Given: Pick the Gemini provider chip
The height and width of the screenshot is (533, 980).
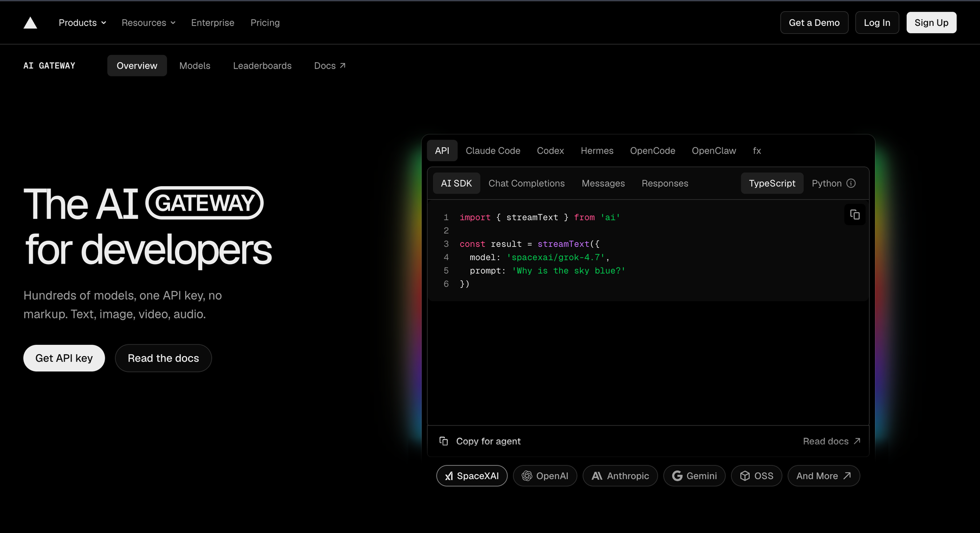Looking at the screenshot, I should tap(694, 476).
